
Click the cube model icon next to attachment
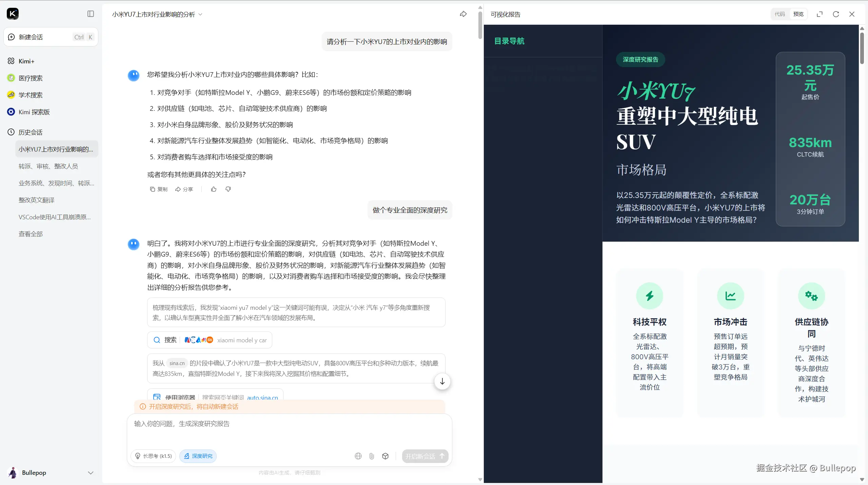click(x=385, y=456)
